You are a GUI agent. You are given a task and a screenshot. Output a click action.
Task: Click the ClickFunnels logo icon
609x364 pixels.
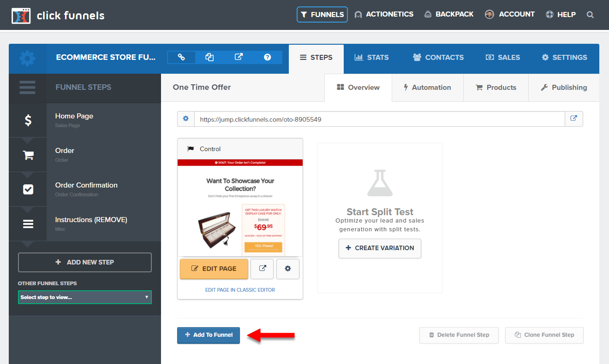coord(21,16)
